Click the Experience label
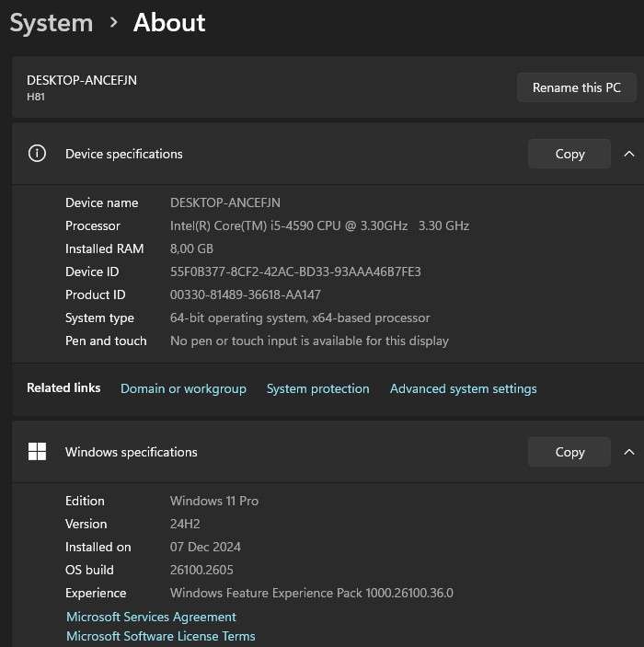The height and width of the screenshot is (647, 644). pos(96,593)
